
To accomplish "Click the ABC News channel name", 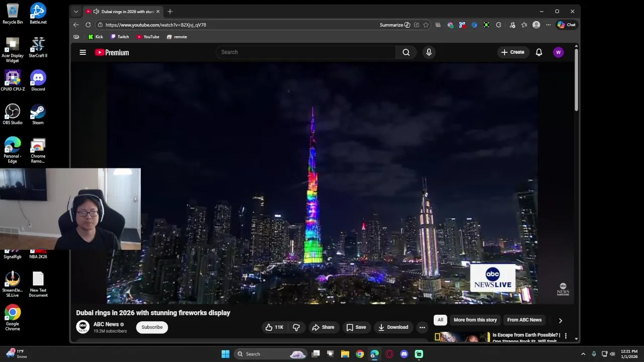I will pos(106,324).
